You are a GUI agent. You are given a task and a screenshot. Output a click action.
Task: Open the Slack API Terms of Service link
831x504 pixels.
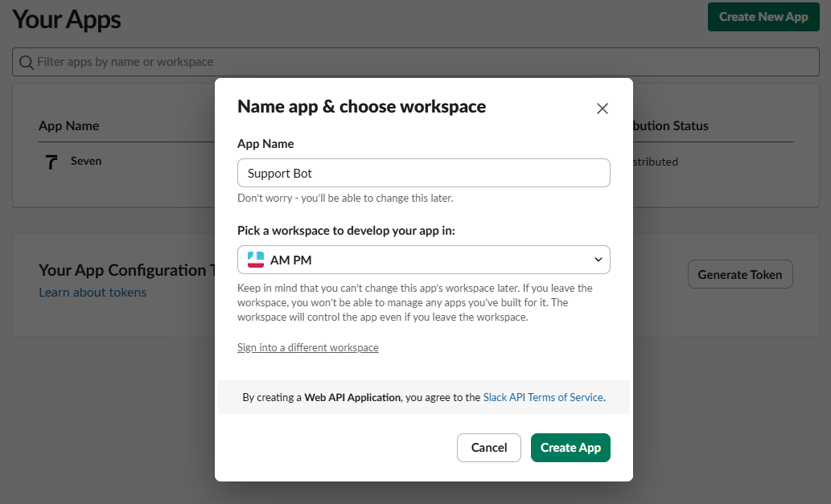point(542,397)
